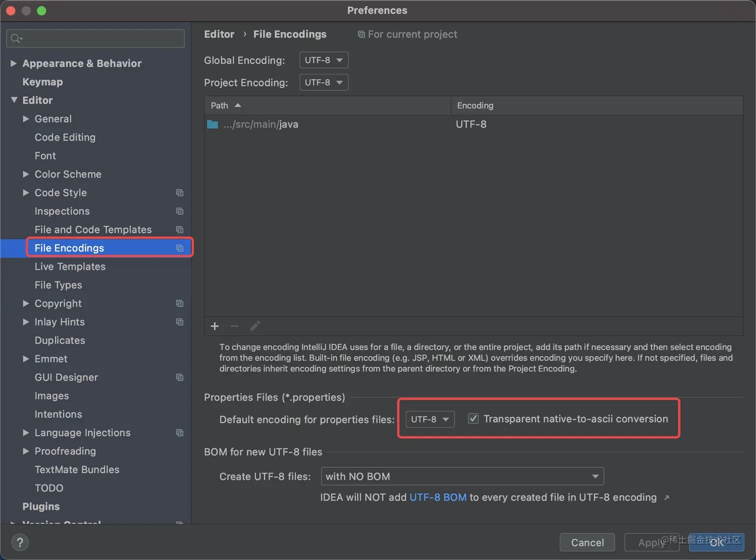
Task: Click the Cancel button
Action: click(587, 543)
